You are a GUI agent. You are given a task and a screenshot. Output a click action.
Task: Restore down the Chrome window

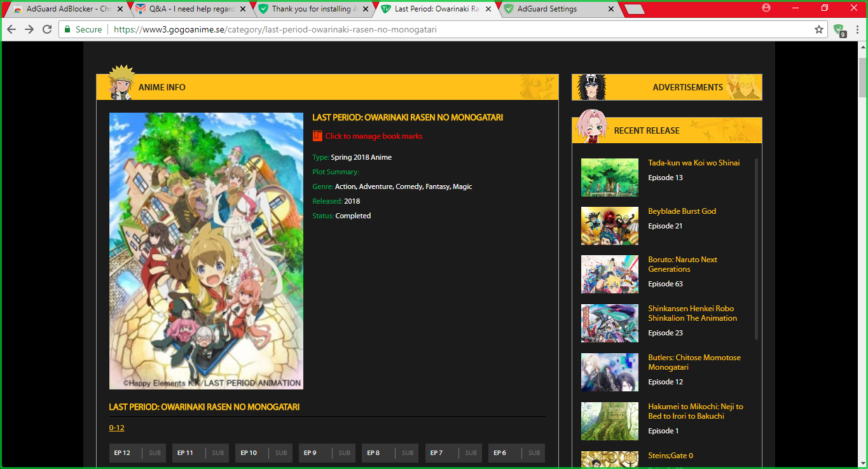tap(825, 8)
